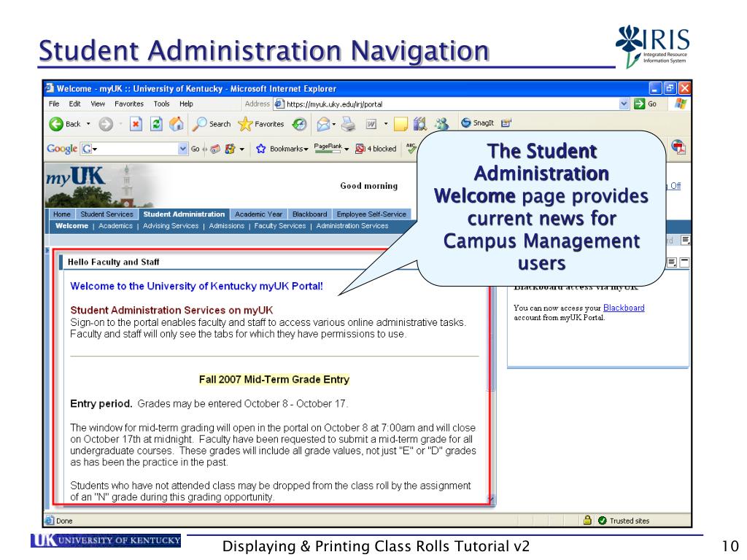Open the View menu

[98, 104]
